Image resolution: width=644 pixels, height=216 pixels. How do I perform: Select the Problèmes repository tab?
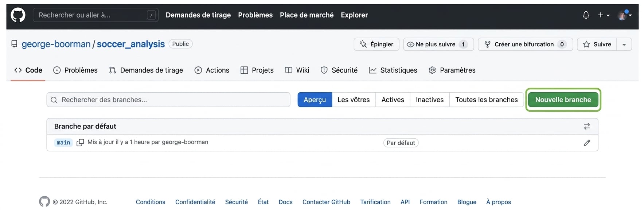point(75,70)
